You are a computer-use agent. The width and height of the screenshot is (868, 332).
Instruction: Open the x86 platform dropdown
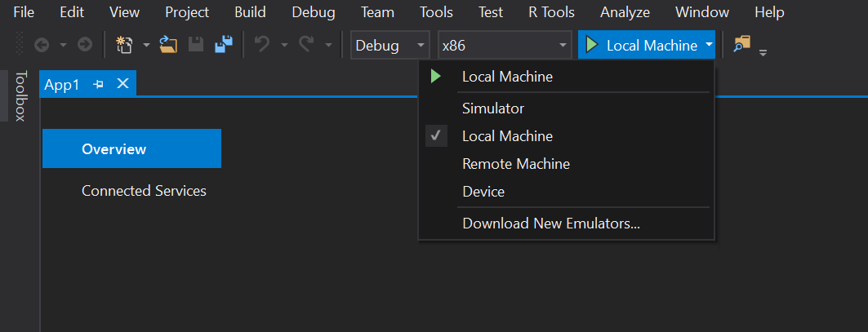pos(505,46)
